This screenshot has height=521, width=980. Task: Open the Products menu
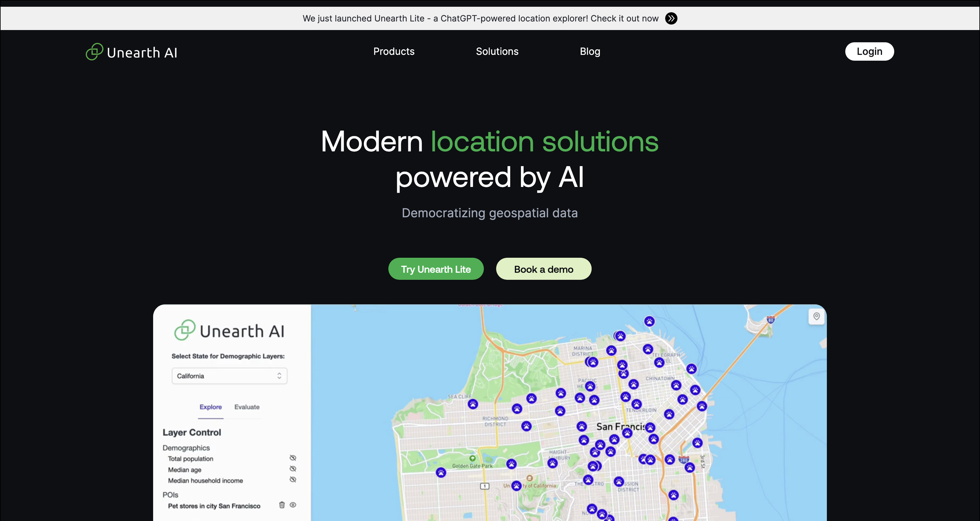(394, 51)
